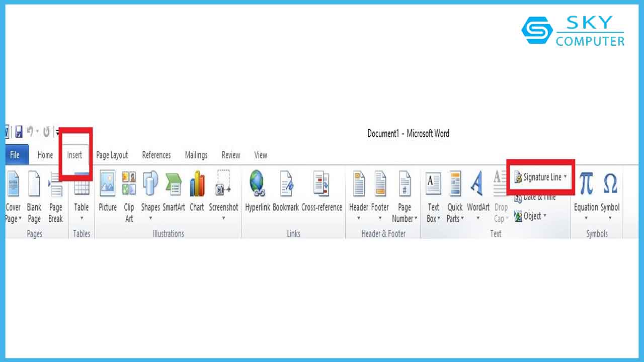The image size is (644, 362).
Task: Click the Document1 - Microsoft Word title
Action: point(408,133)
